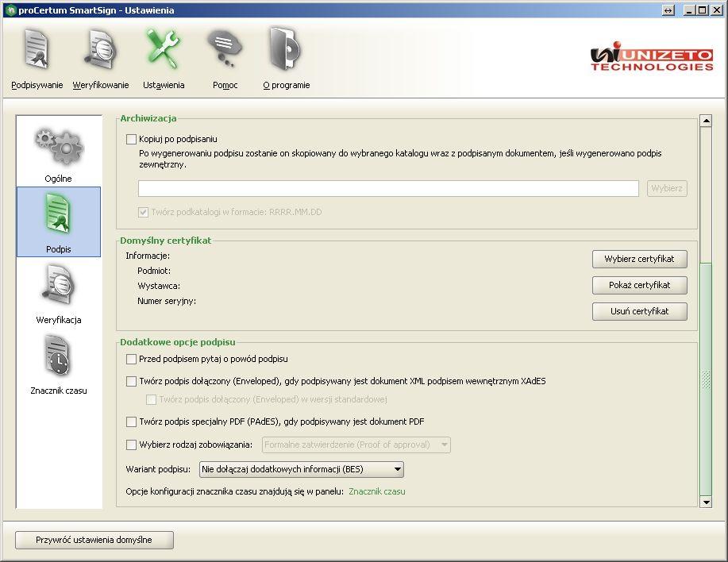Select the Weryfikacja magnifier icon
Screen dimensions: 728x562
coord(59,284)
